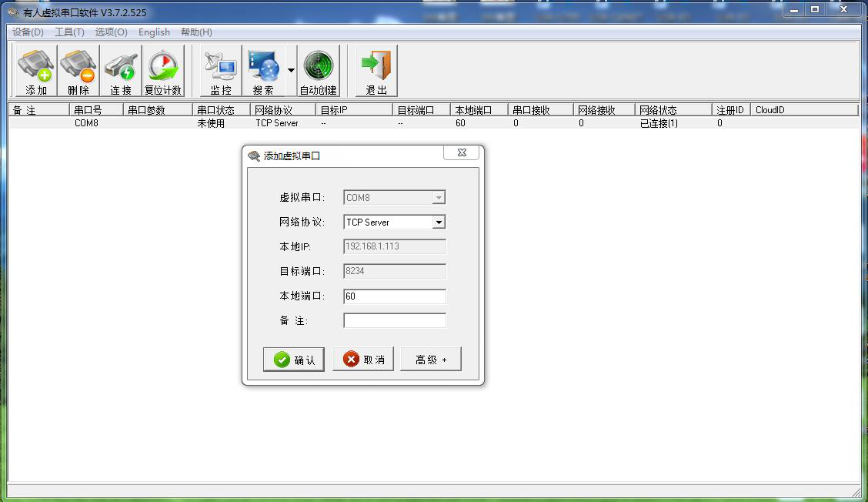Viewport: 868px width, 502px height.
Task: Click the 网络状态 column header
Action: pyautogui.click(x=673, y=109)
